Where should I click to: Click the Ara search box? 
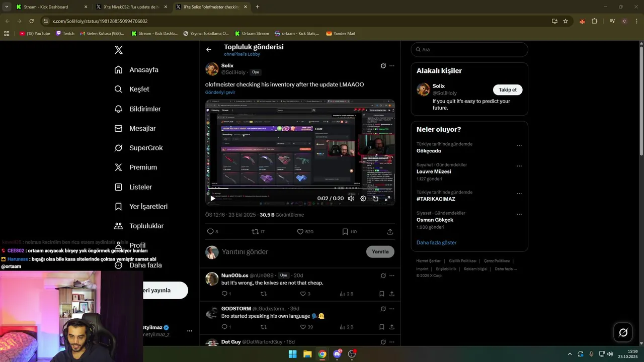[x=469, y=50]
